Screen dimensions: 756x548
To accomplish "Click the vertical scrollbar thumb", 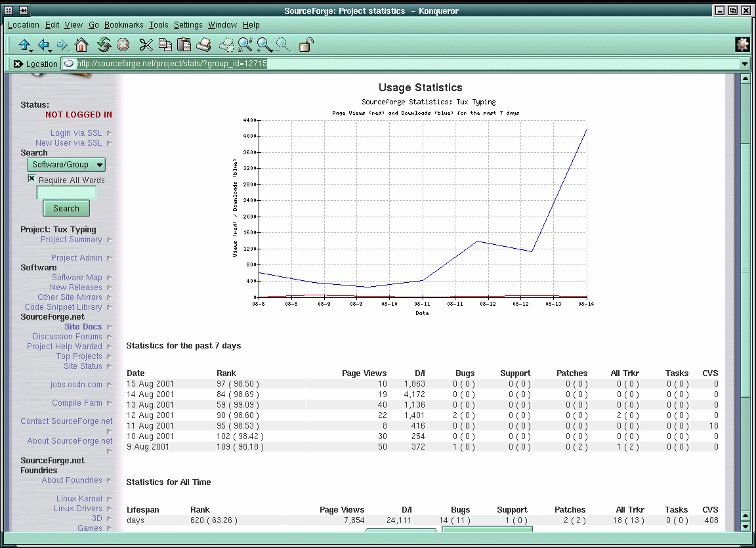I will pyautogui.click(x=745, y=270).
